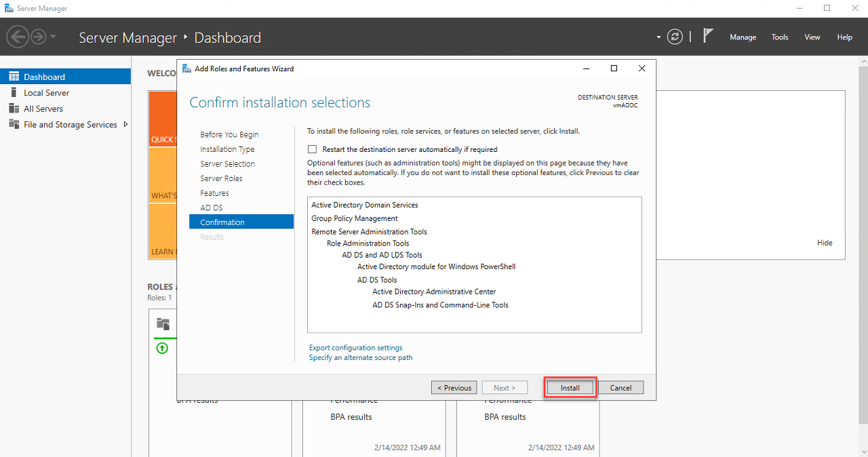Click AD DS Tools entry in list
Viewport: 868px width, 457px height.
(378, 280)
